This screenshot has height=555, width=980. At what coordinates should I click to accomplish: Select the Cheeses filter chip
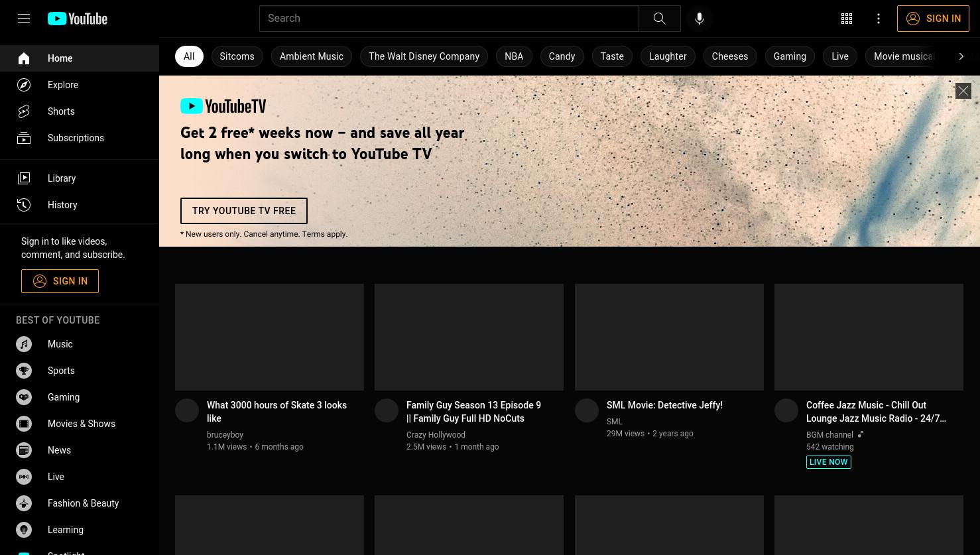click(x=730, y=56)
